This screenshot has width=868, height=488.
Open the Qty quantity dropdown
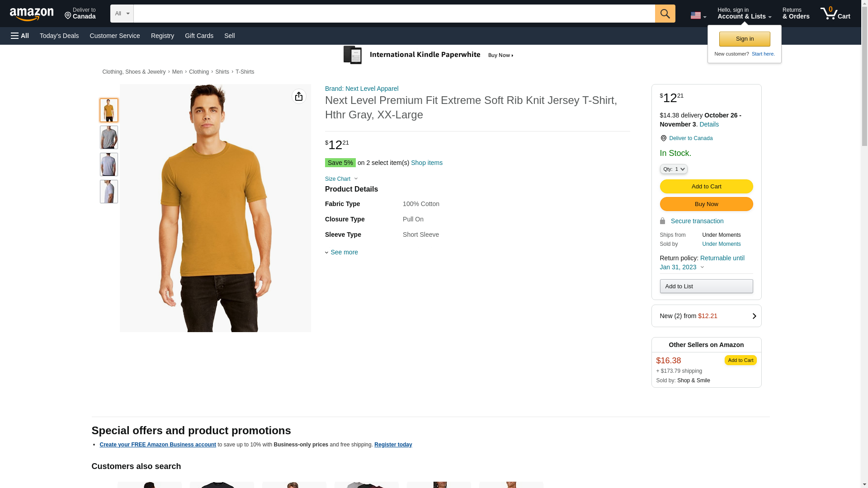[673, 169]
